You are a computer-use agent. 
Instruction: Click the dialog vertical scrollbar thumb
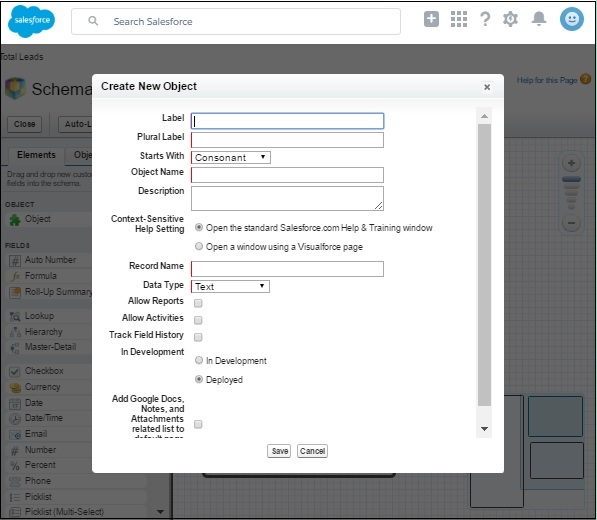[x=484, y=265]
